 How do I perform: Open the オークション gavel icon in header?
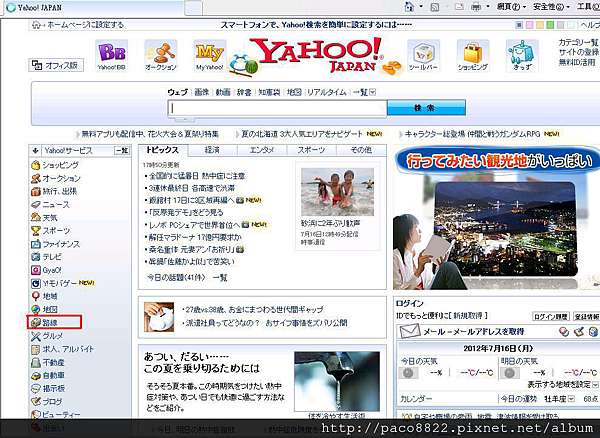161,55
